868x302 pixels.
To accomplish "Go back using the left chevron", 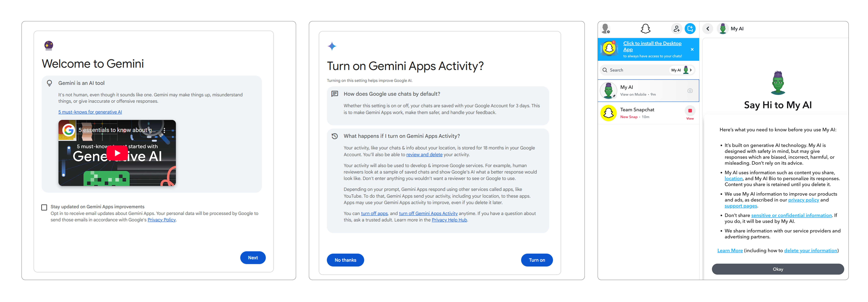I will [708, 29].
